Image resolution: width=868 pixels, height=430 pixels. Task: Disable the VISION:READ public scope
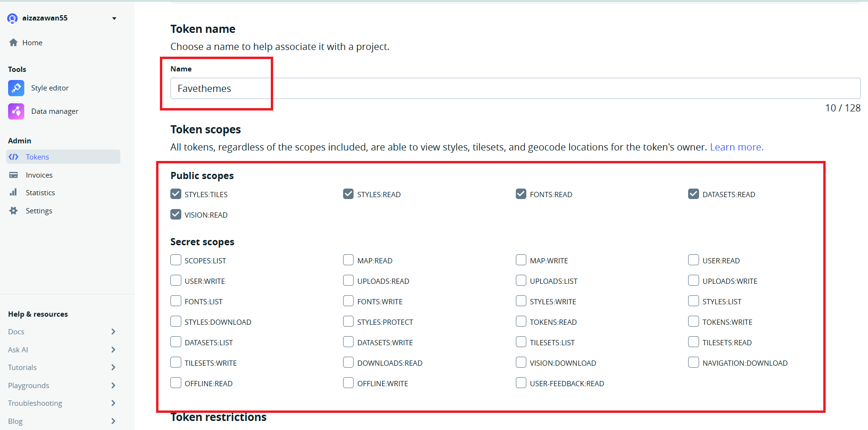tap(176, 214)
